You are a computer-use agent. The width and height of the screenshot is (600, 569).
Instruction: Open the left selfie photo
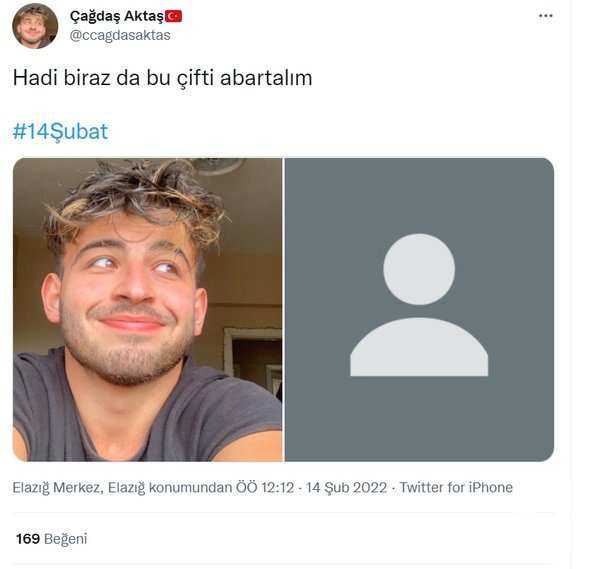pos(147,310)
